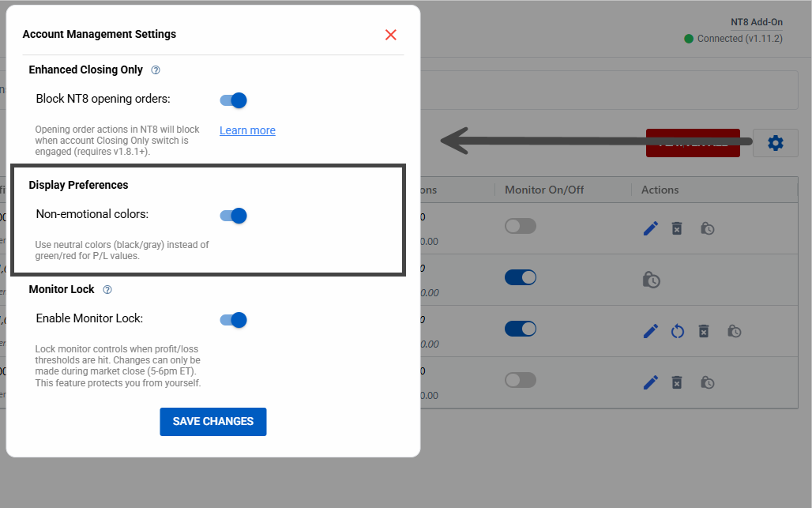Click the circular reset arrow icon in third row
Viewport: 812px width, 508px height.
pos(677,331)
